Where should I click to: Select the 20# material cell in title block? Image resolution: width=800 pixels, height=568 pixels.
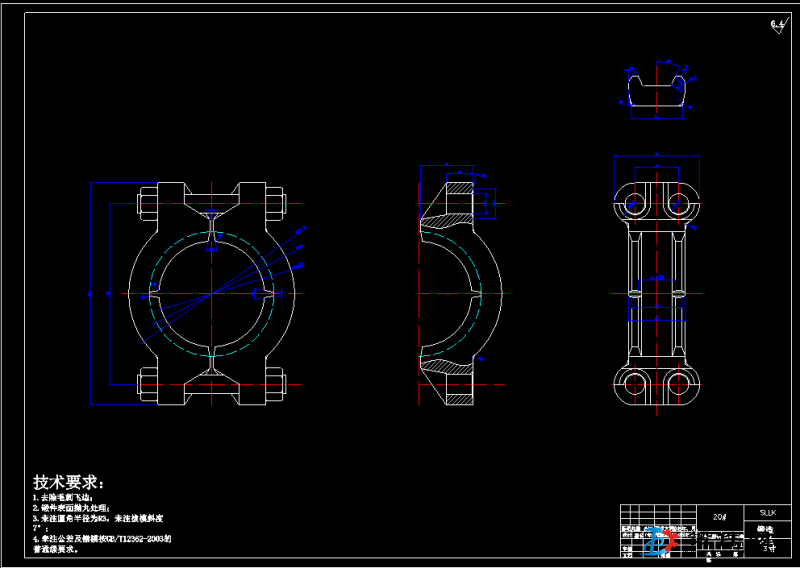click(x=718, y=517)
